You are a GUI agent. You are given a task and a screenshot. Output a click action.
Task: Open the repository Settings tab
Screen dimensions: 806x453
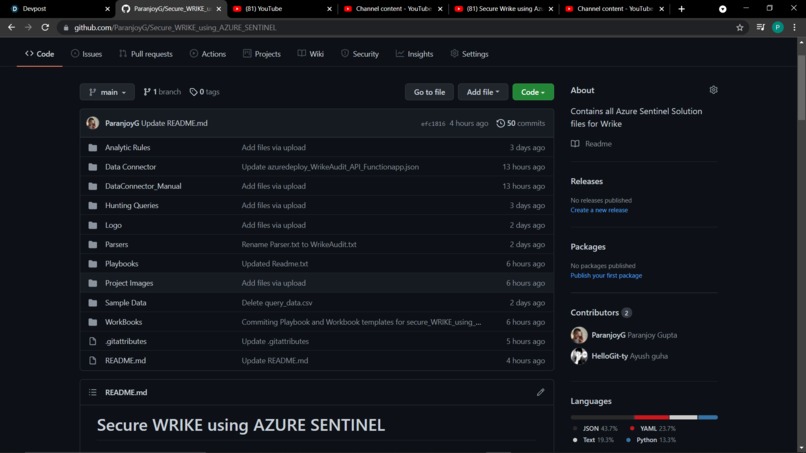coord(469,54)
